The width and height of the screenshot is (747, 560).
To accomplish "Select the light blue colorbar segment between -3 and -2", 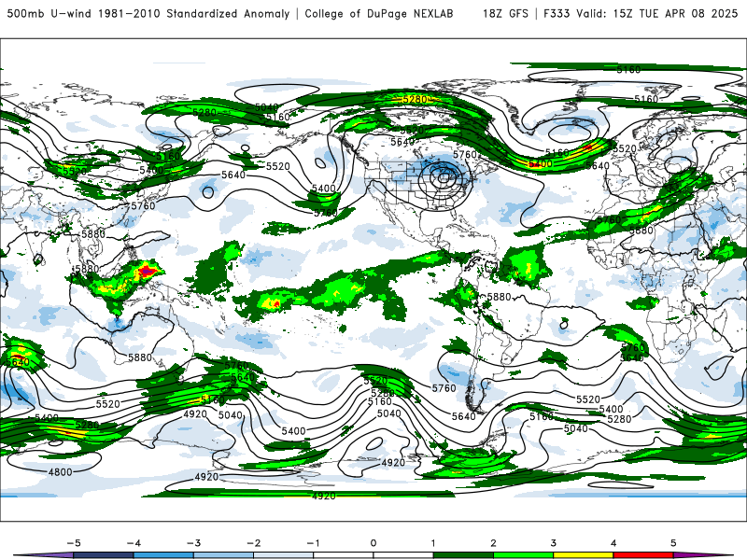I will [x=223, y=555].
